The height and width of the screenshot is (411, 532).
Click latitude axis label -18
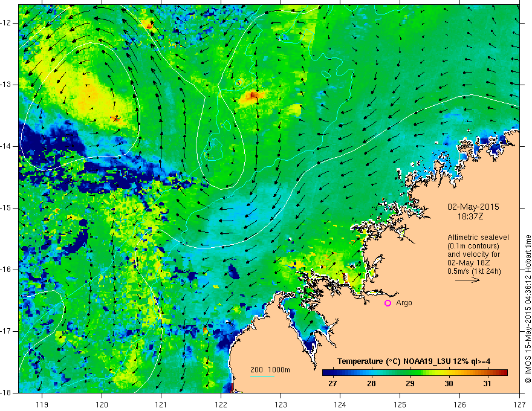[6, 393]
